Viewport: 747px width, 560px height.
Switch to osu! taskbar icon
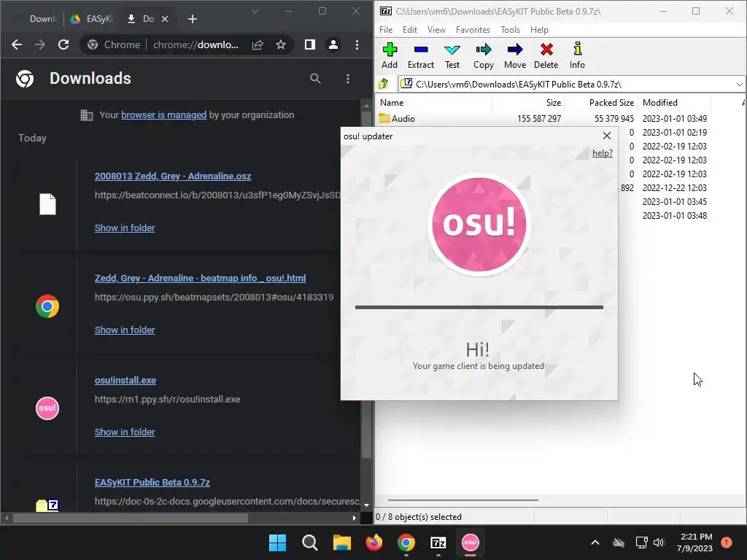(471, 542)
